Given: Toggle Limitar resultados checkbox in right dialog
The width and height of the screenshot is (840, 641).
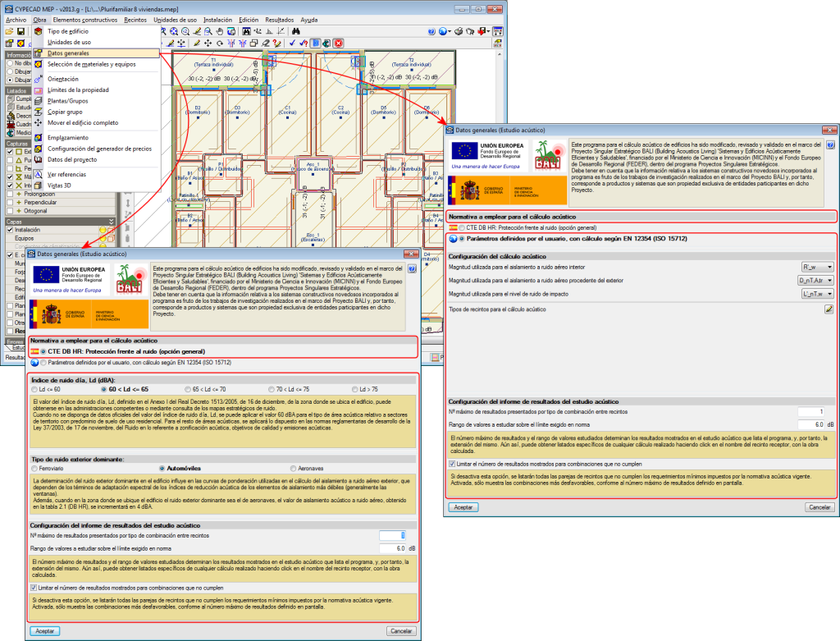Looking at the screenshot, I should [452, 465].
